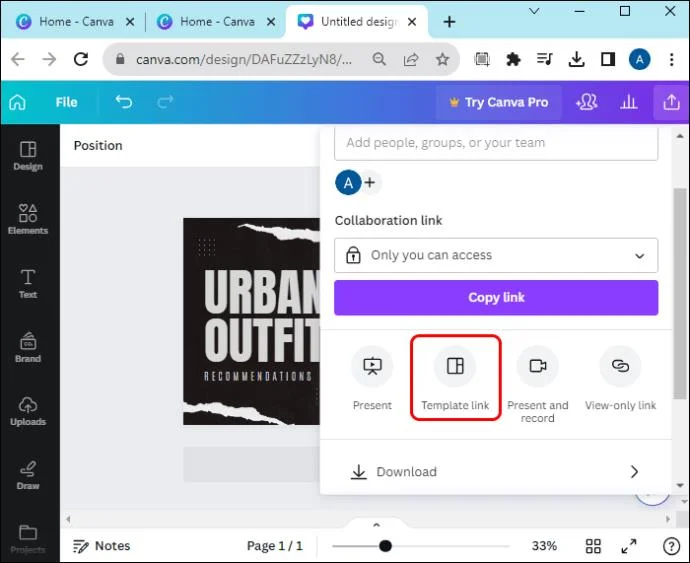Viewport: 690px width, 563px height.
Task: Open the tab search chevron in title bar
Action: (x=534, y=11)
